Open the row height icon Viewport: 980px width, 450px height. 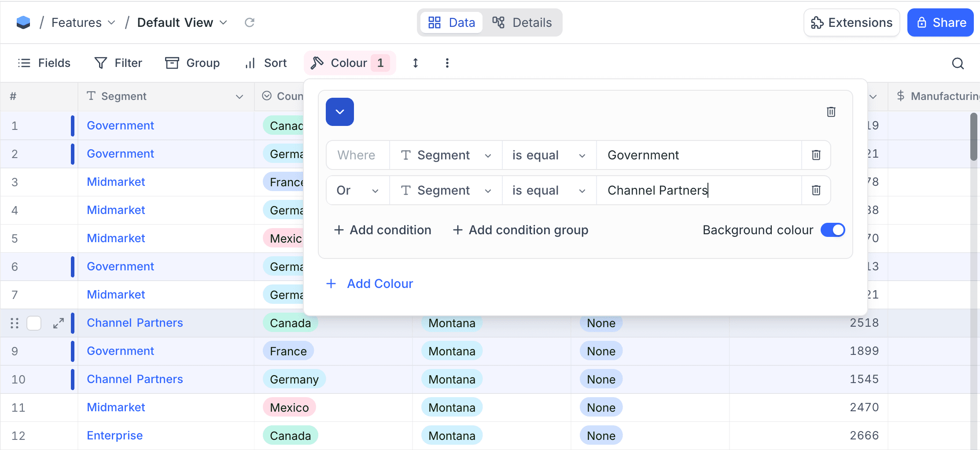[415, 63]
